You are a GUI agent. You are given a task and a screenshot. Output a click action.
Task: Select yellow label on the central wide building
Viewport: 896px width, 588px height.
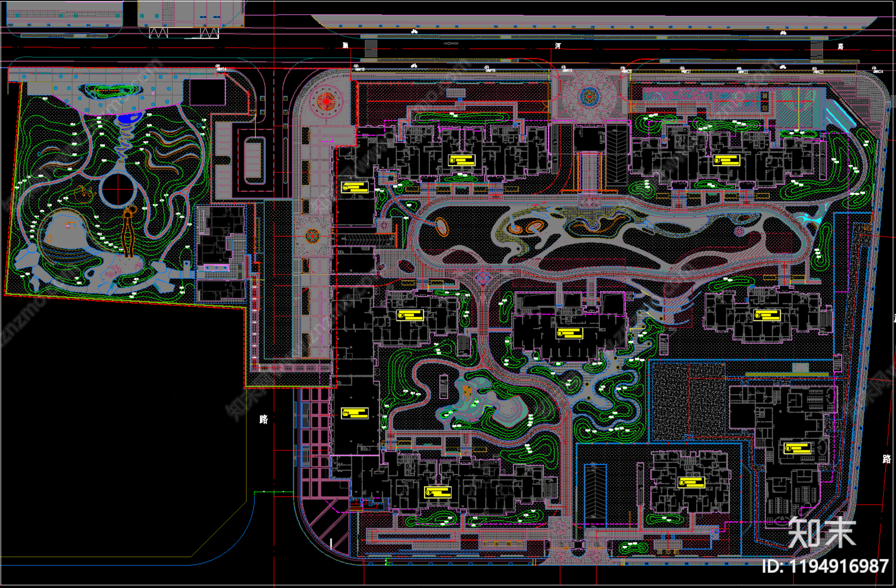(570, 334)
